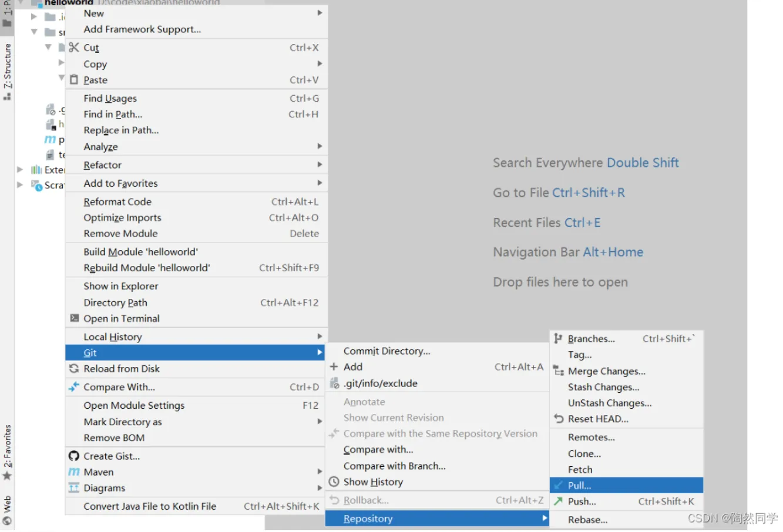Open the Structure tool window tab
The image size is (783, 532).
click(x=7, y=72)
